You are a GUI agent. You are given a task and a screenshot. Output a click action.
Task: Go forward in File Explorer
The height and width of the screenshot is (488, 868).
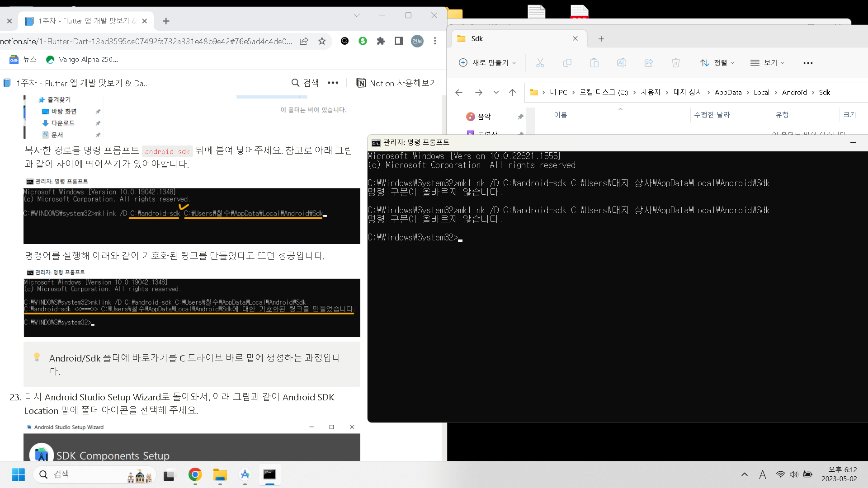478,93
